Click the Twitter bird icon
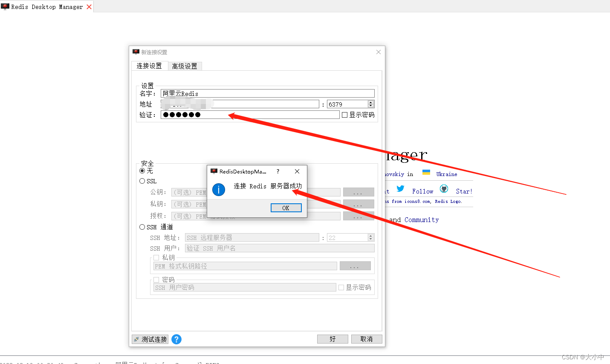The image size is (610, 364). pyautogui.click(x=400, y=189)
